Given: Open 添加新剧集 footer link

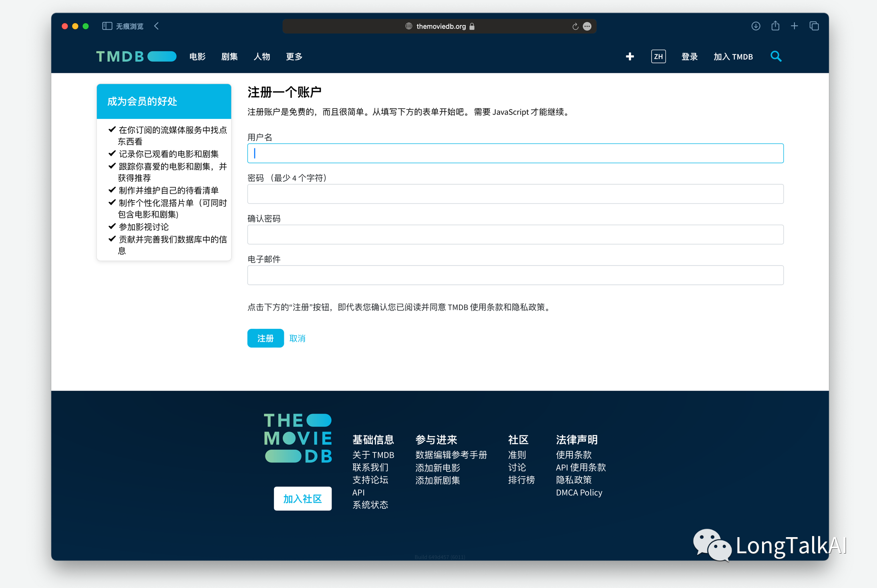Looking at the screenshot, I should click(438, 480).
